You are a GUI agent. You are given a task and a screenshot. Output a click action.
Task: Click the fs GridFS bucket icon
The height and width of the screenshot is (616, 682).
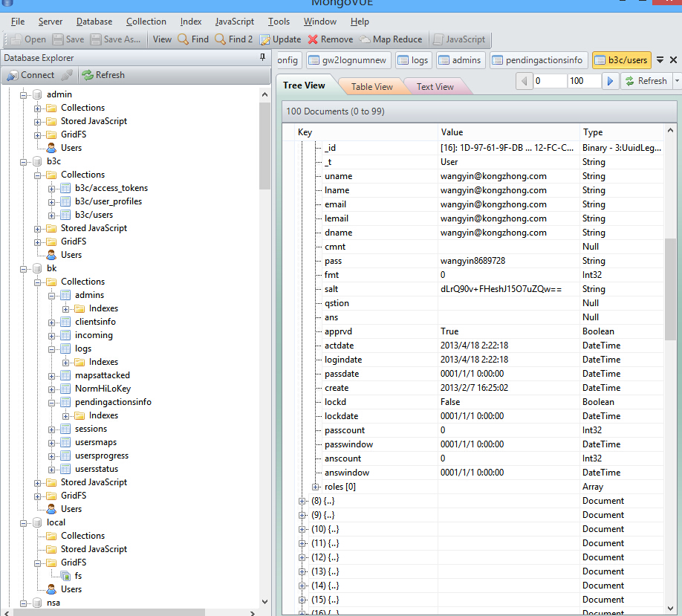(x=65, y=576)
